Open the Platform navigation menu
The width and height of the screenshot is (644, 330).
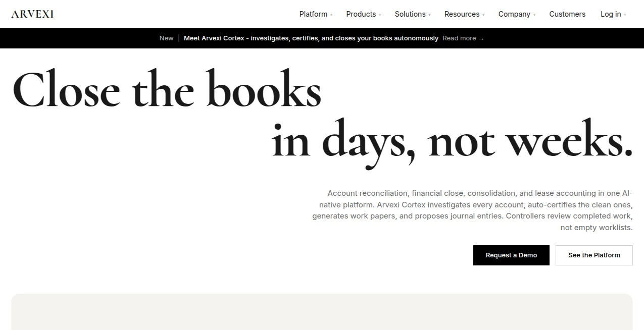click(x=316, y=14)
